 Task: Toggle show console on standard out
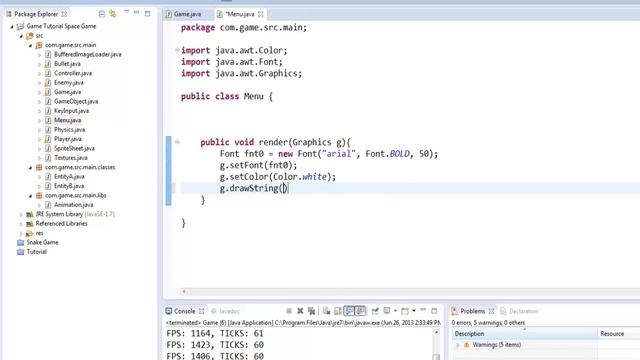[349, 311]
